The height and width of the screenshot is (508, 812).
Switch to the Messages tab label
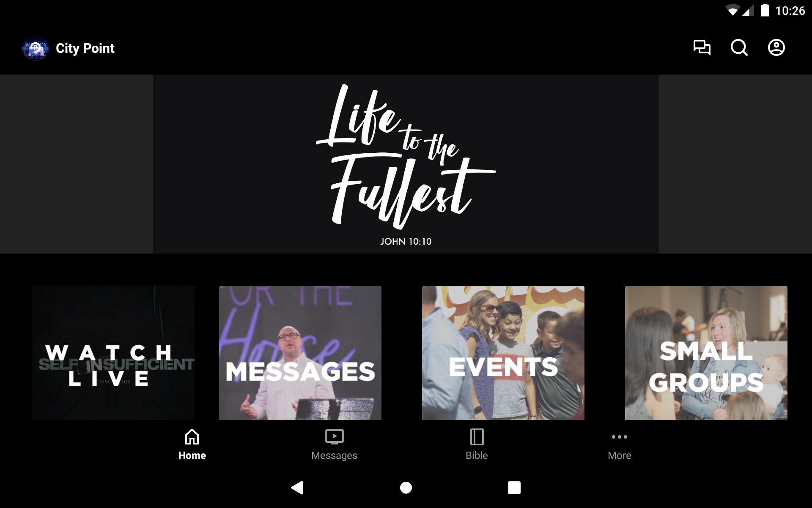tap(334, 456)
